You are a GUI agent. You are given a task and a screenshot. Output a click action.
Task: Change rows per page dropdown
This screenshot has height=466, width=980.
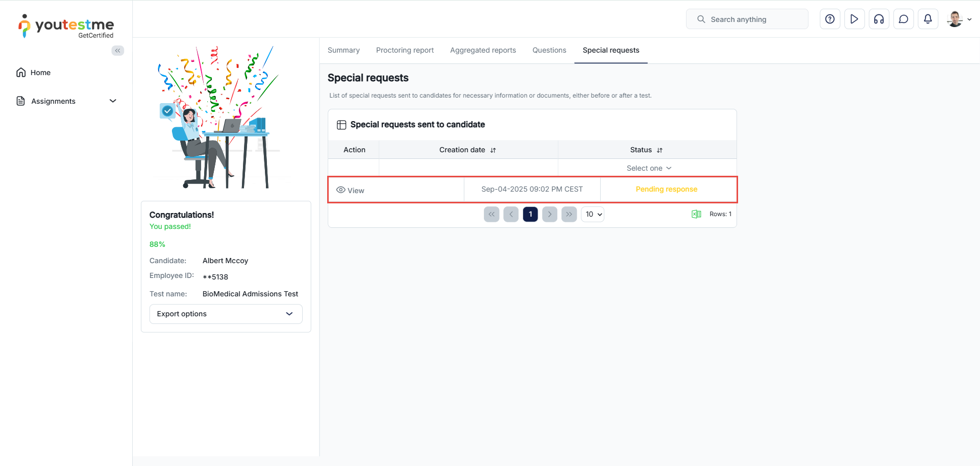(593, 214)
